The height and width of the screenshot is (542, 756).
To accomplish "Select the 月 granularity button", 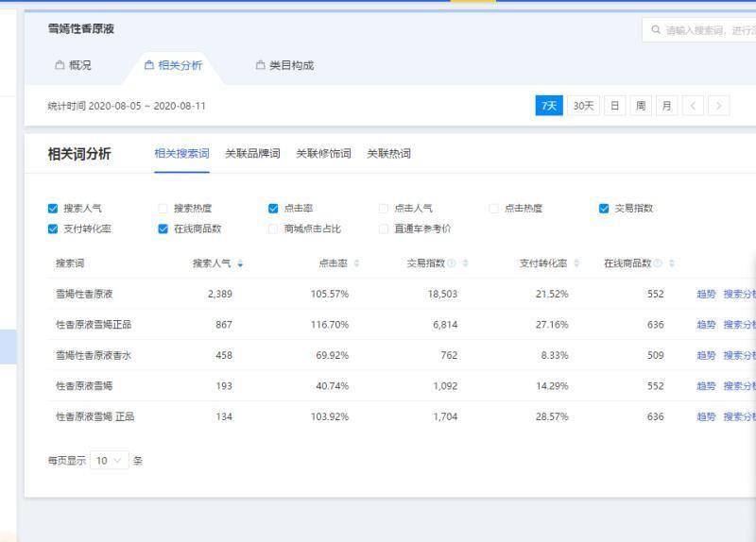I will coord(667,106).
